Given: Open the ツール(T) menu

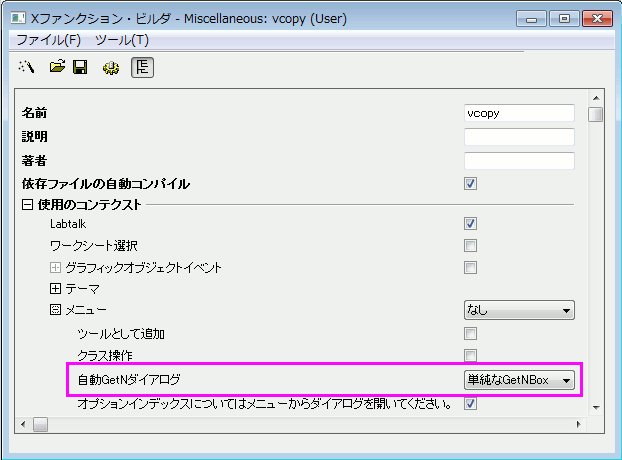Looking at the screenshot, I should click(x=122, y=40).
